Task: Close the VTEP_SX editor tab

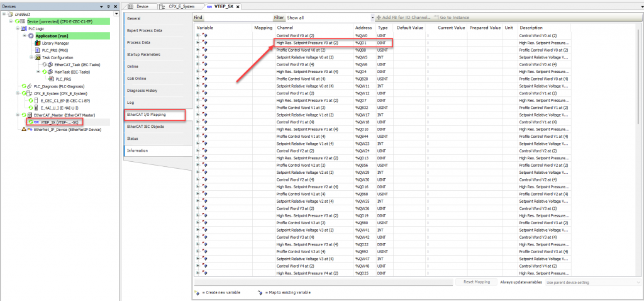Action: [237, 7]
